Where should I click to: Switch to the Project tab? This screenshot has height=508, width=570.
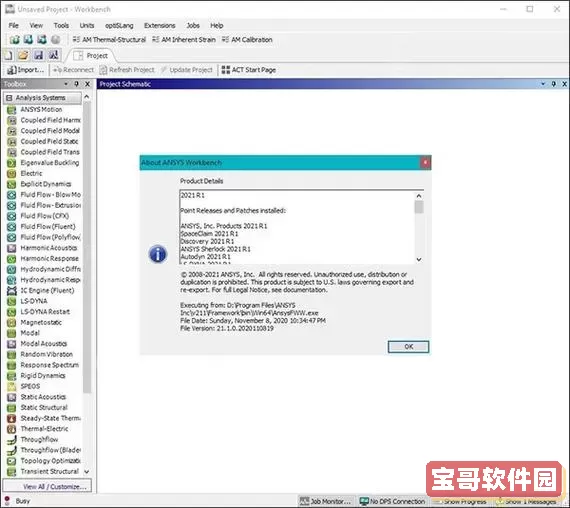(91, 56)
